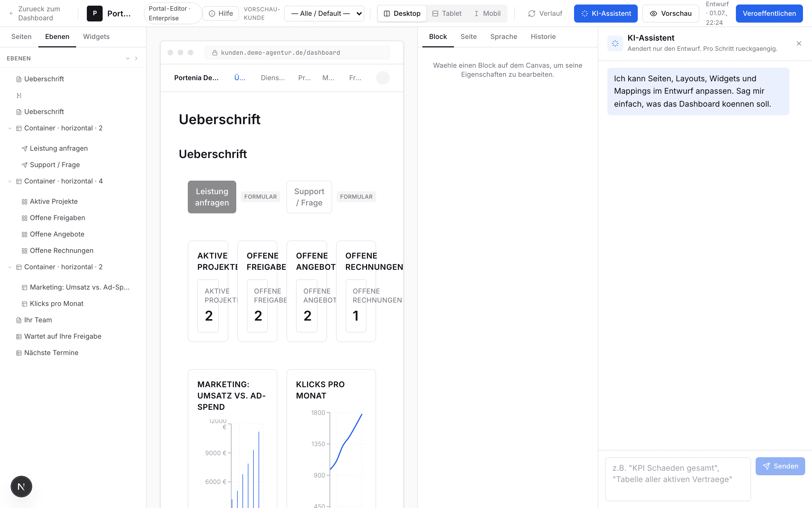Switch to Mobil viewport

[x=487, y=14]
